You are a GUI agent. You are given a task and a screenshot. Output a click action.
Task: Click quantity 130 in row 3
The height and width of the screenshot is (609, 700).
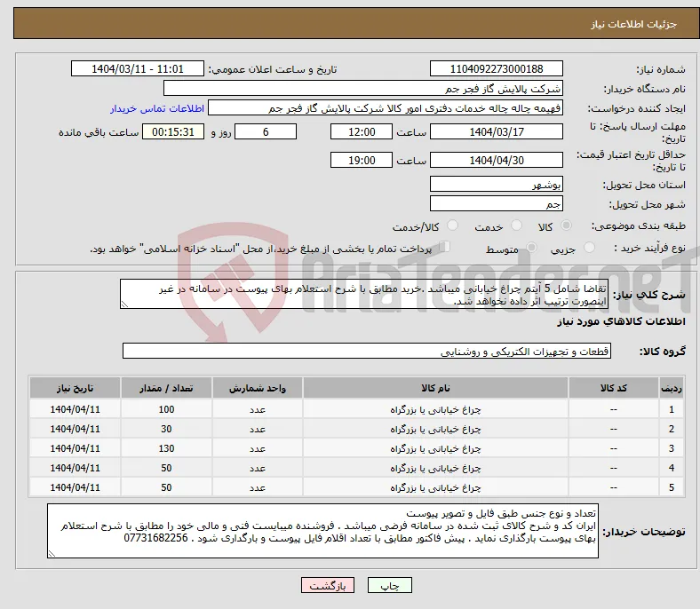coord(166,448)
